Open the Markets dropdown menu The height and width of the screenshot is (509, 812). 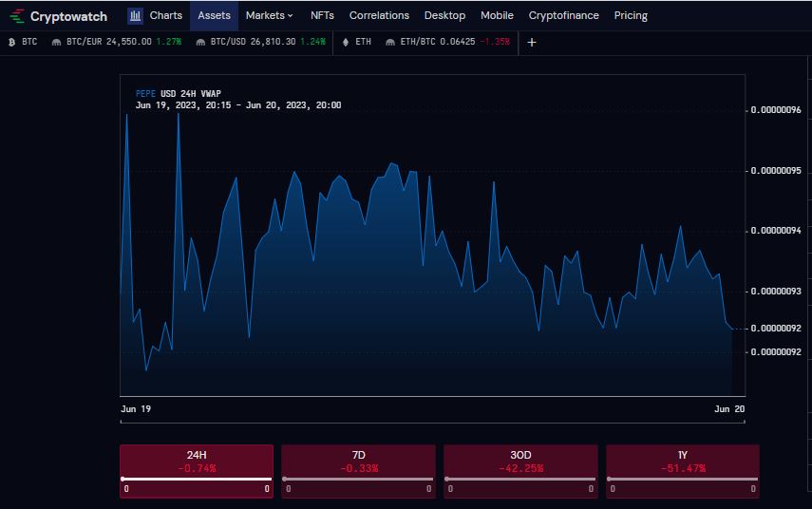(x=270, y=15)
